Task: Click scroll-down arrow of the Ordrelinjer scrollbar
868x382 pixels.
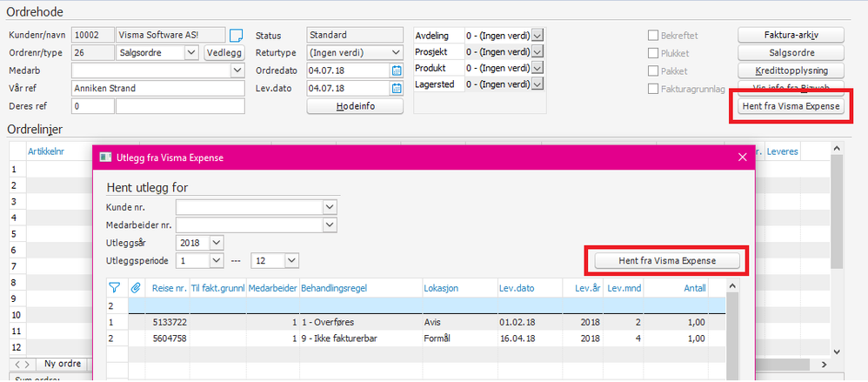Action: [x=837, y=351]
